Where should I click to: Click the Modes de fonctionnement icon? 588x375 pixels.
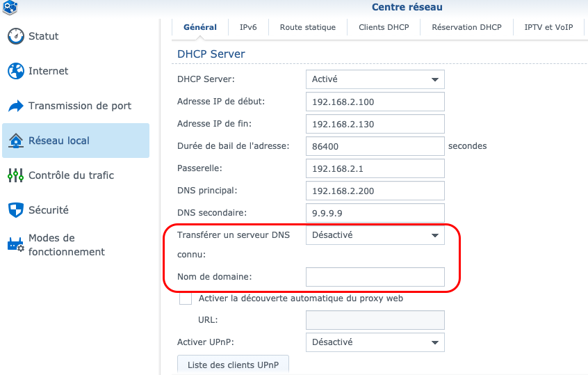pyautogui.click(x=15, y=245)
